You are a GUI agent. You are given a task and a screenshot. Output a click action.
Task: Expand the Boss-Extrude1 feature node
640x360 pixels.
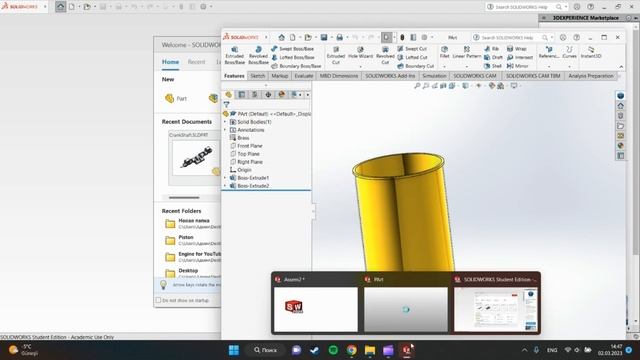(225, 178)
